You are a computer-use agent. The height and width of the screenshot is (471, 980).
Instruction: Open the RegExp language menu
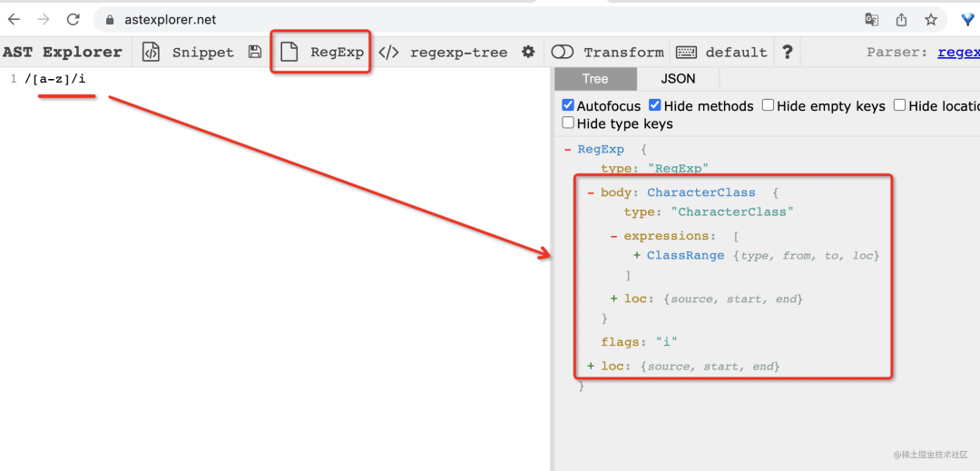tap(337, 53)
